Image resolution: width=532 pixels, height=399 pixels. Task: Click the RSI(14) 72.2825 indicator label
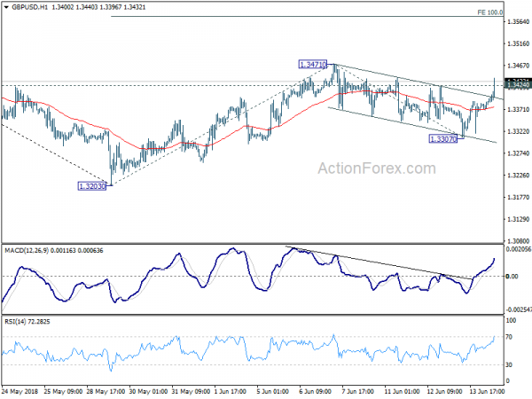(x=27, y=322)
